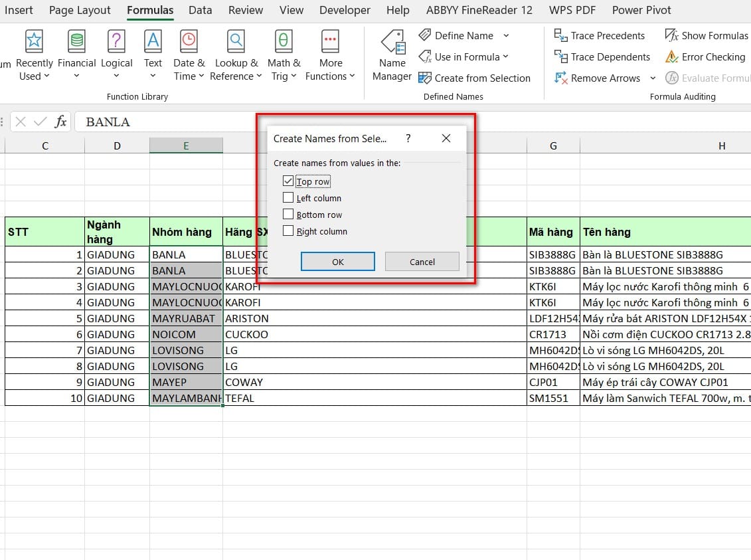The height and width of the screenshot is (560, 751).
Task: Click Trace Precedents
Action: (x=600, y=36)
